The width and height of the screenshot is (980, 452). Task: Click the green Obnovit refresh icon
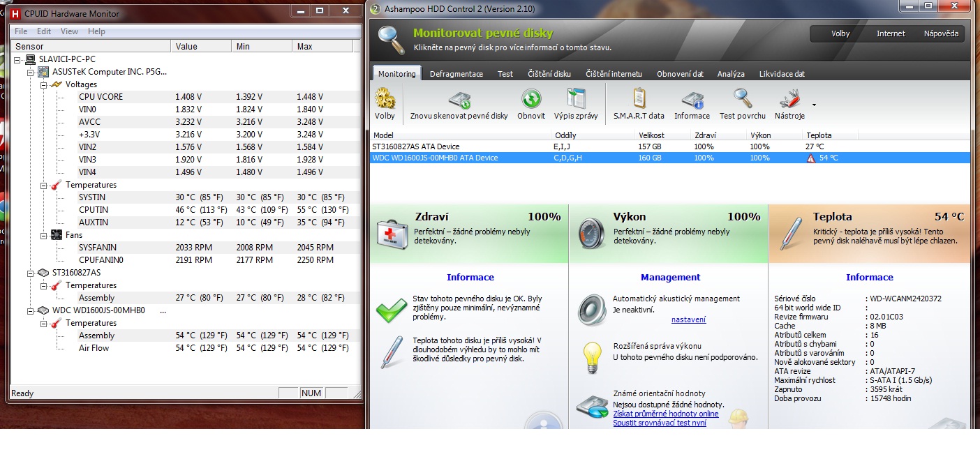[531, 98]
